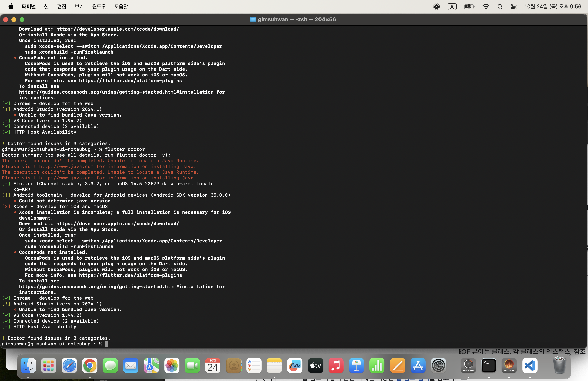Viewport: 588px width, 381px height.
Task: Open Mail from the Dock
Action: point(131,365)
